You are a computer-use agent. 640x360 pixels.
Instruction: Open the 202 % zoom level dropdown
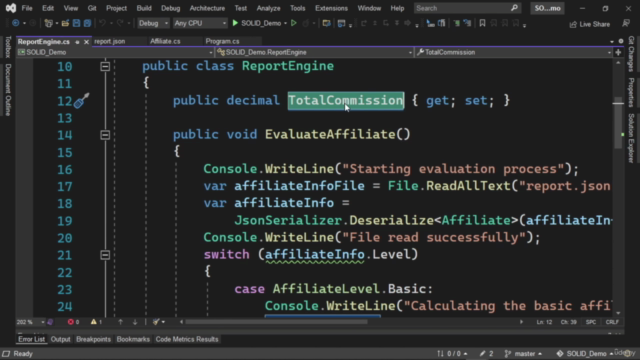tap(31, 322)
